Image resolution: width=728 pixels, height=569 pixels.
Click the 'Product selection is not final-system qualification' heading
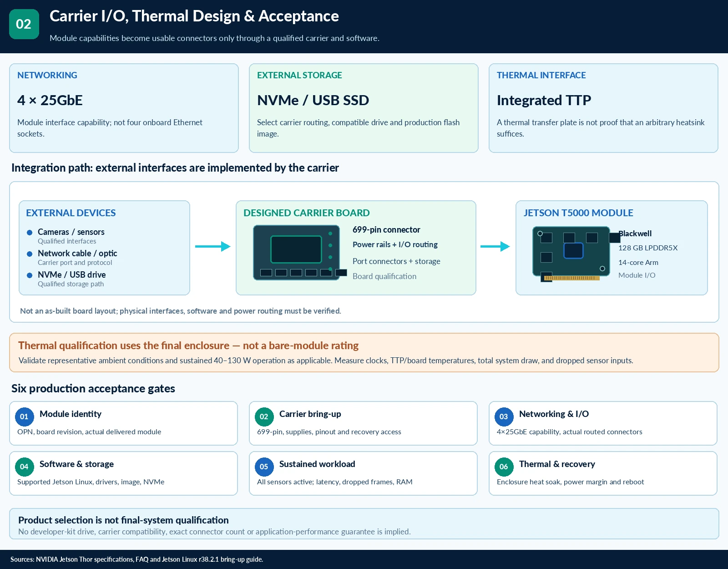(x=123, y=520)
